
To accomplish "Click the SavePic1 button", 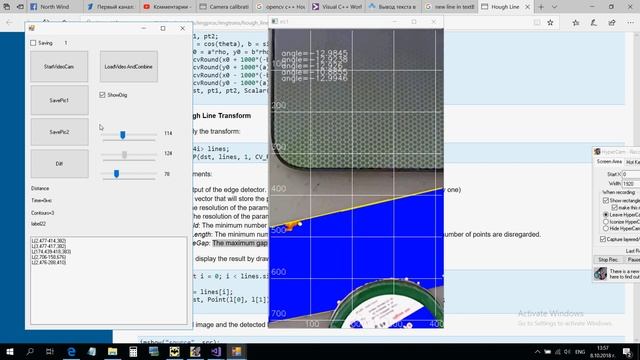I will click(59, 100).
